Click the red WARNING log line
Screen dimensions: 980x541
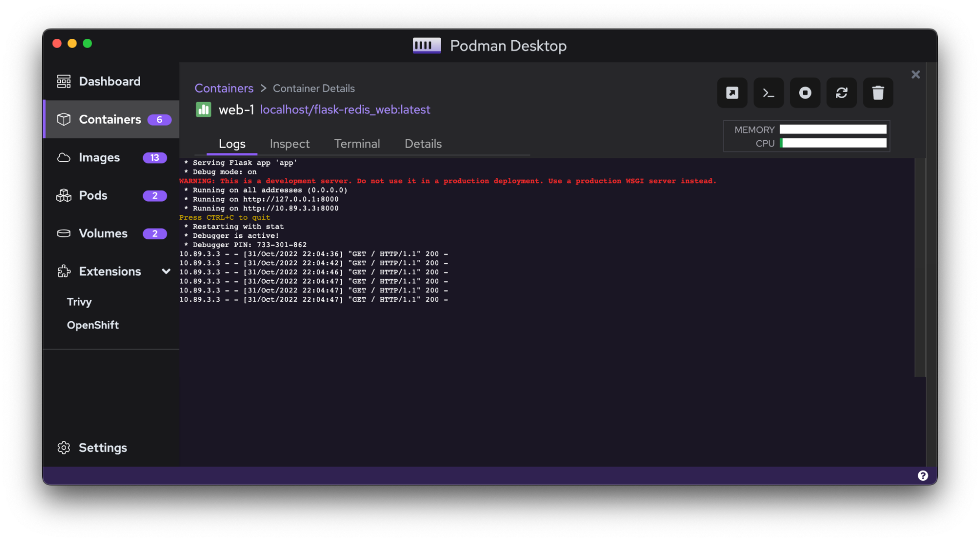click(448, 181)
